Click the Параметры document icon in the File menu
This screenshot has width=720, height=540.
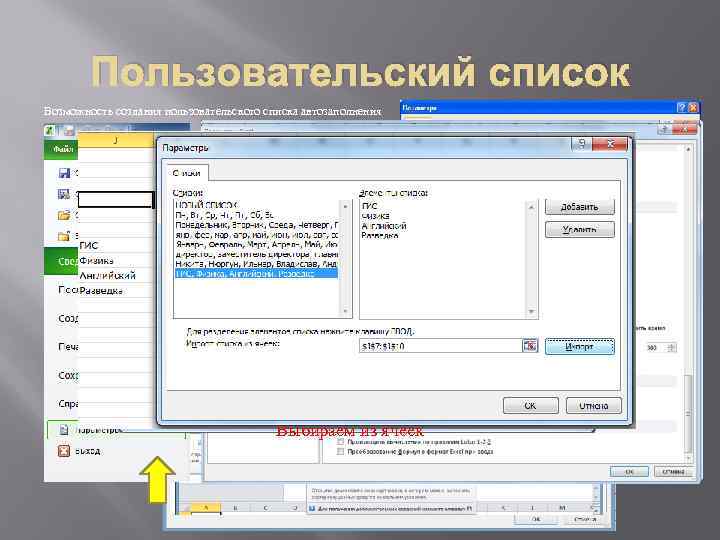64,430
